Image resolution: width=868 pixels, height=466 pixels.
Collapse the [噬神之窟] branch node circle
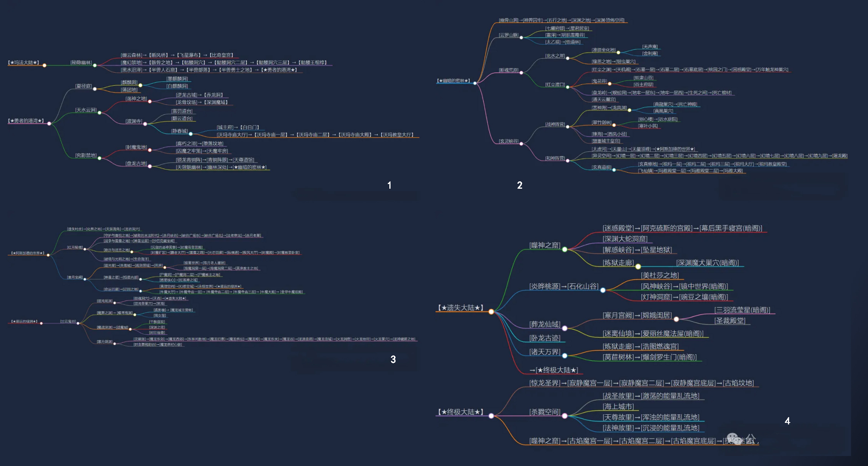tap(564, 250)
